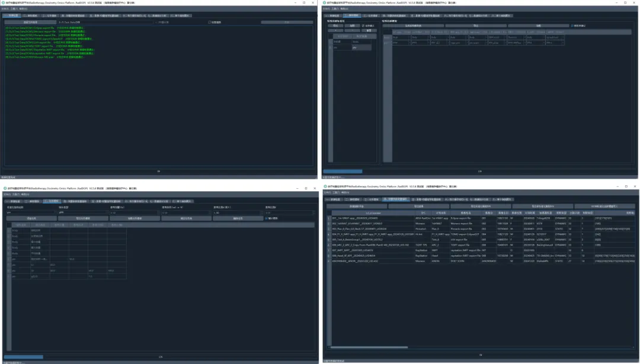640x364 pixels.
Task: Select the 003_Plan_0 Pinnacle row in the patient table
Action: click(482, 228)
